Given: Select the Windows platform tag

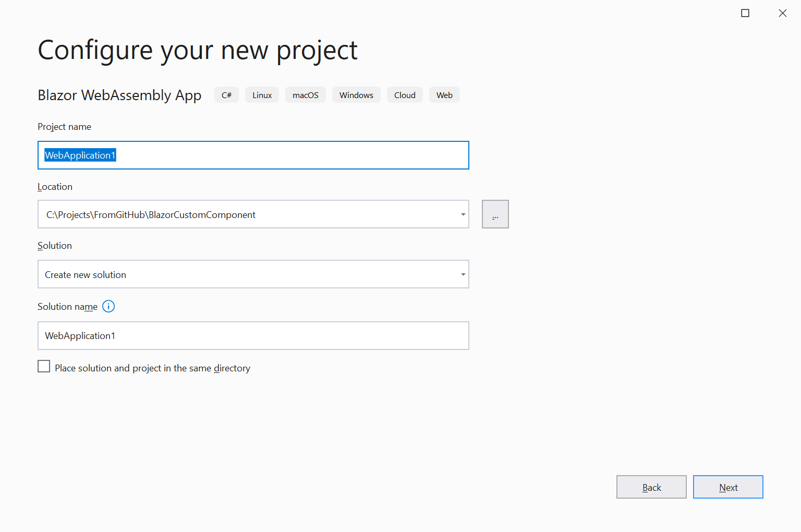Looking at the screenshot, I should 356,94.
